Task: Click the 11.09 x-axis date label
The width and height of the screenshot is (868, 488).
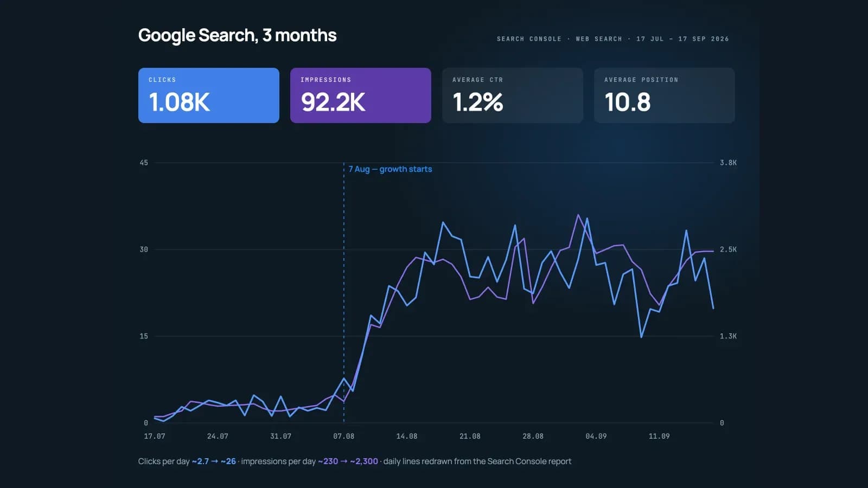Action: click(x=659, y=436)
